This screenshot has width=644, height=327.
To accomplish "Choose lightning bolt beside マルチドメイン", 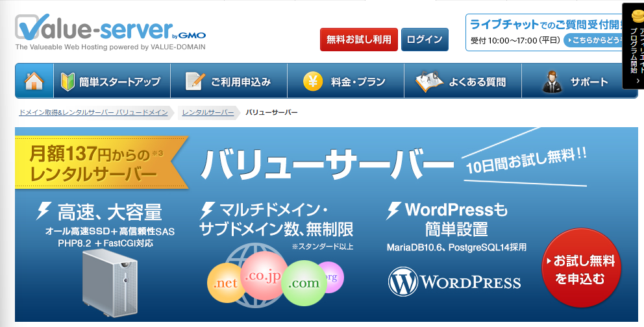I will click(x=207, y=210).
